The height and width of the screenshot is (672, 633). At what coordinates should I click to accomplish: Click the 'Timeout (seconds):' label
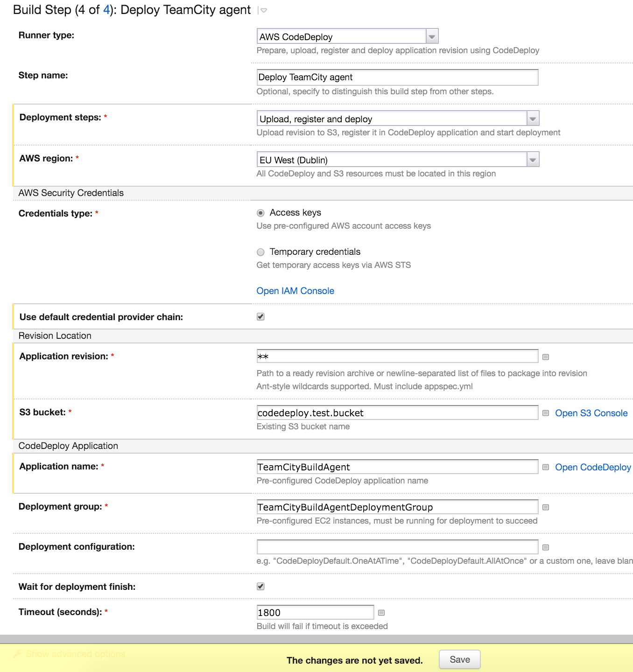[60, 612]
